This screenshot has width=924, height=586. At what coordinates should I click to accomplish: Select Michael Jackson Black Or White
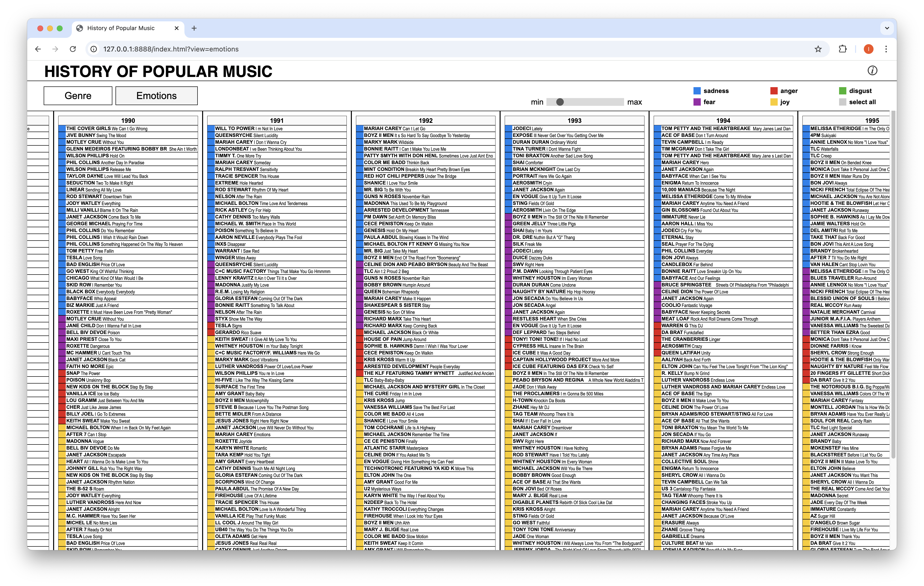coord(426,333)
